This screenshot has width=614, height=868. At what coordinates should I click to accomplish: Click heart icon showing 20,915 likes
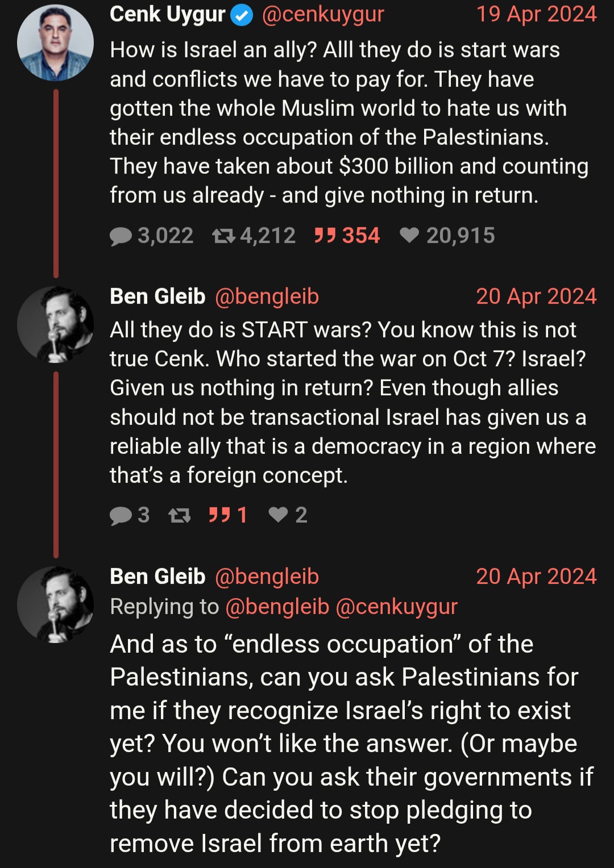pos(409,235)
